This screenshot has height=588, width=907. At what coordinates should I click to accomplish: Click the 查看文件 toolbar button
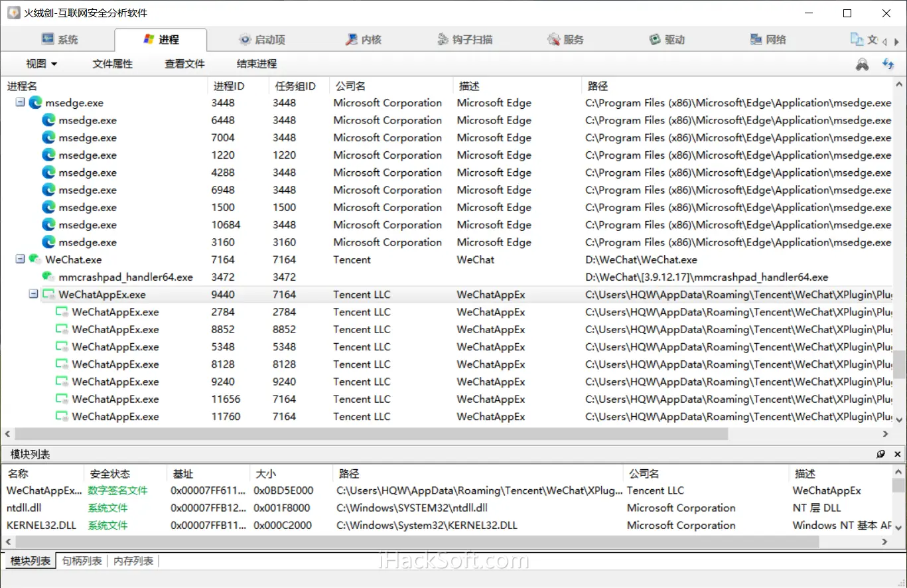click(x=185, y=64)
